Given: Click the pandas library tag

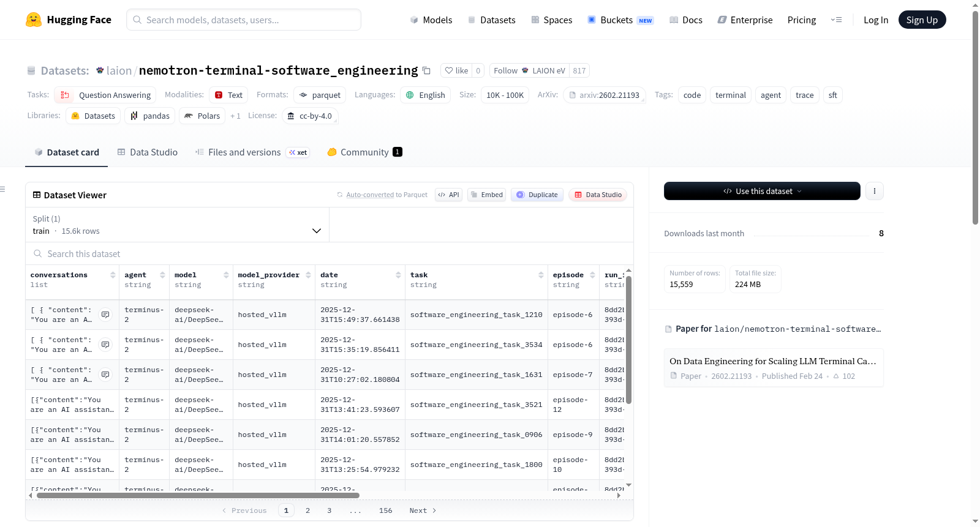Looking at the screenshot, I should [x=150, y=116].
